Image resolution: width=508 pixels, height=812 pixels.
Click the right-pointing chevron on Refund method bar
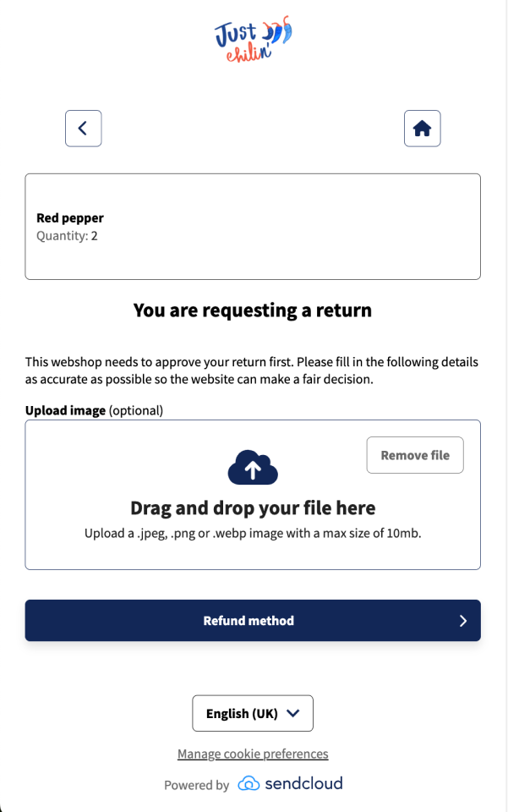pos(462,620)
